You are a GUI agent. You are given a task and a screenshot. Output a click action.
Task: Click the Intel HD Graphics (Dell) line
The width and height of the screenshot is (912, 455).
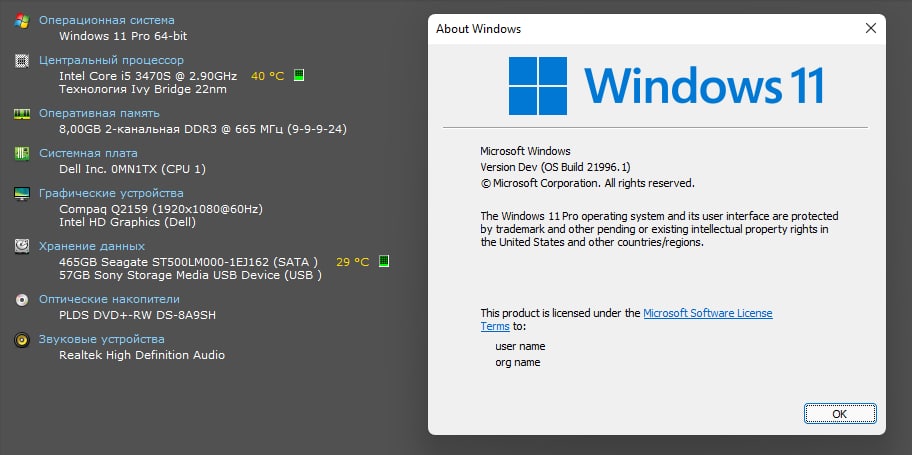coord(127,222)
